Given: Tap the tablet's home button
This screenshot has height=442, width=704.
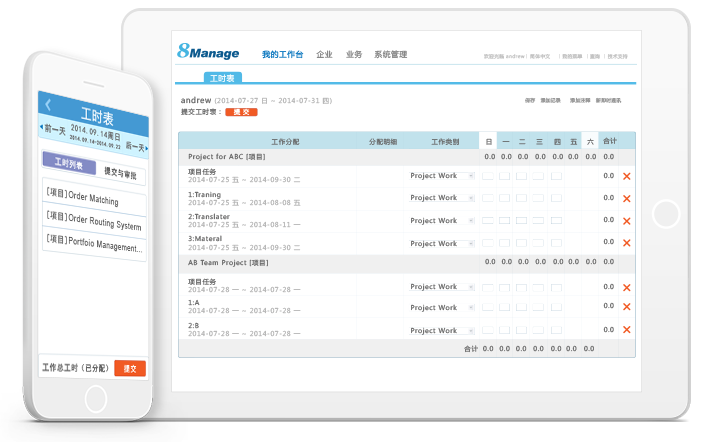Looking at the screenshot, I should point(666,214).
